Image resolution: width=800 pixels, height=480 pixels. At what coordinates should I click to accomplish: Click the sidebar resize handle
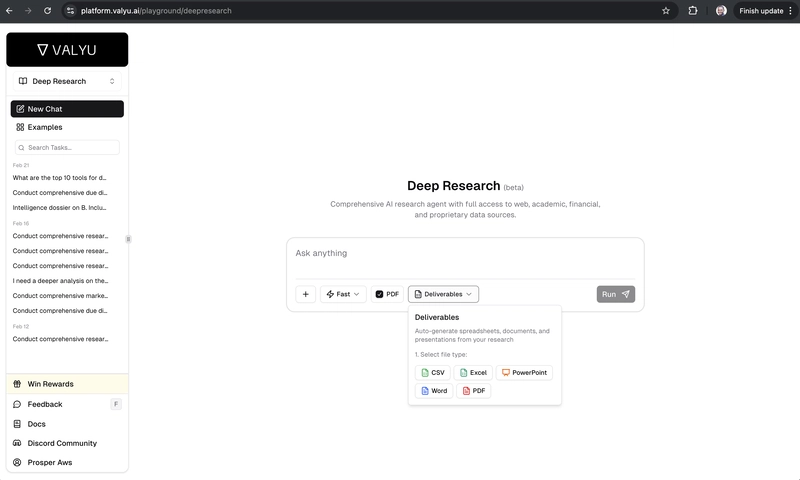(128, 239)
